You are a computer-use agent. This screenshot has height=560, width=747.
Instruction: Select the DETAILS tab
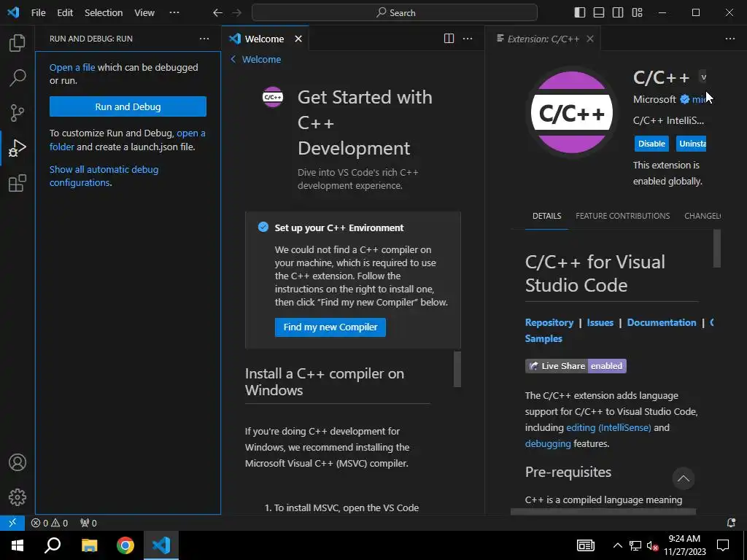click(x=546, y=216)
